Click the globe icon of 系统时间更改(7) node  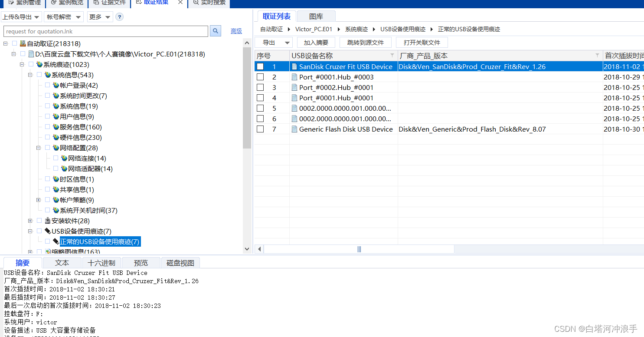pyautogui.click(x=56, y=96)
